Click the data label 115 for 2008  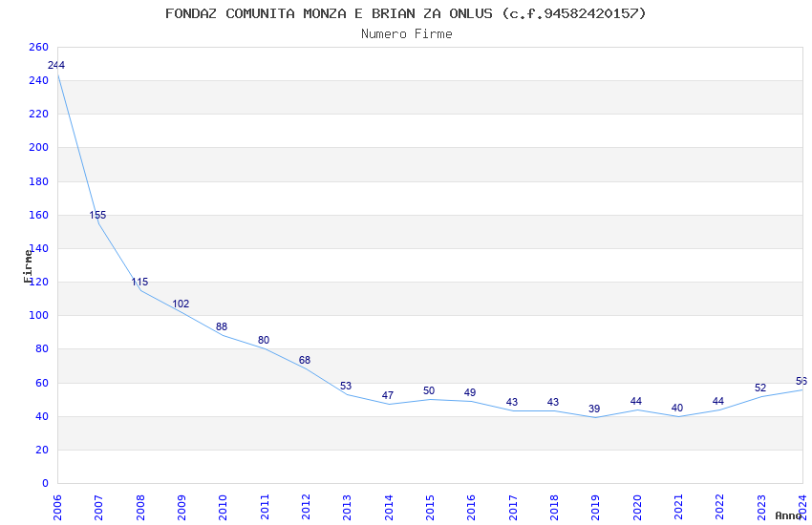pos(139,282)
